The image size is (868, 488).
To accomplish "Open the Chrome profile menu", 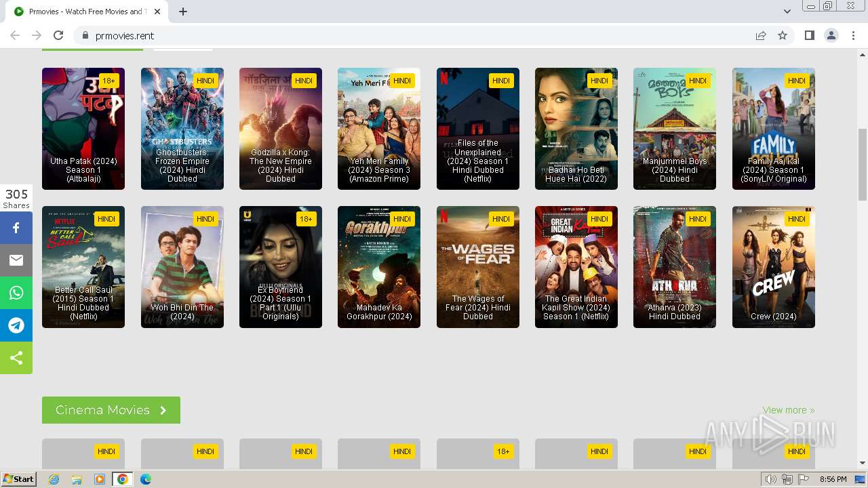I will tap(831, 35).
